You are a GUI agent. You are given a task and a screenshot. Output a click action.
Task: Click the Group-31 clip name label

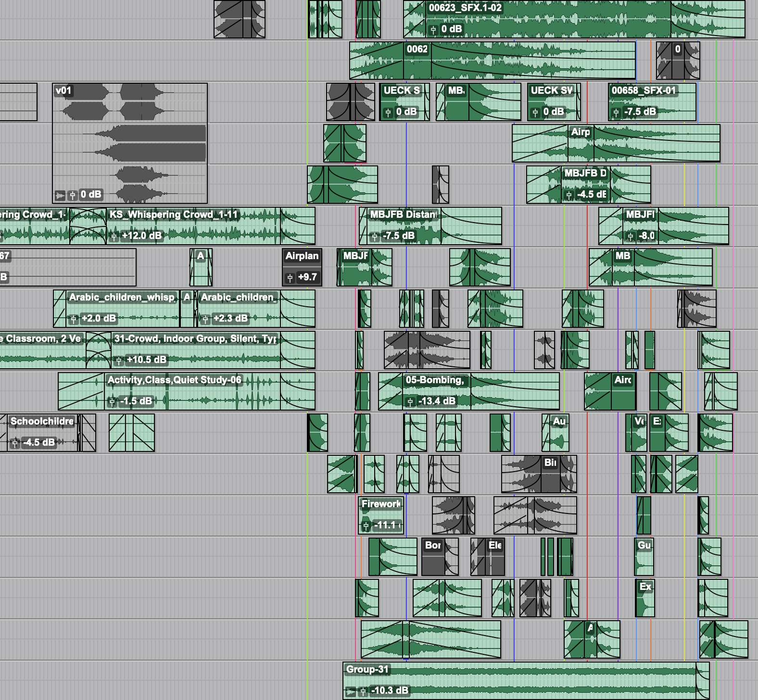[x=367, y=669]
